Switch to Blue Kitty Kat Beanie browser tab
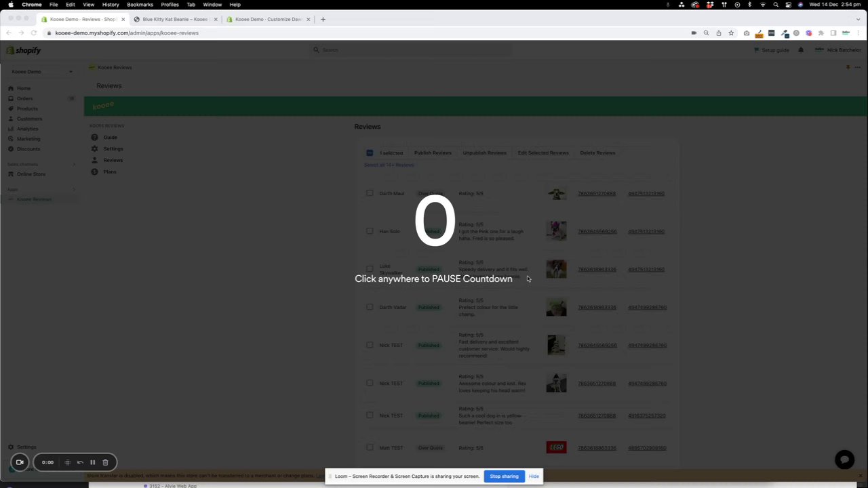 pos(175,19)
